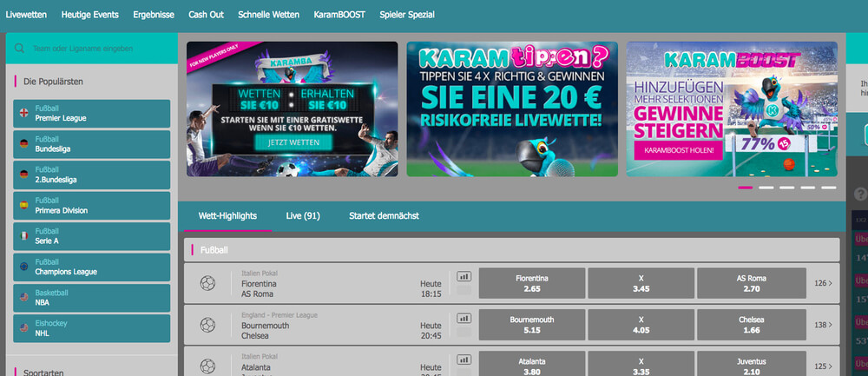This screenshot has width=868, height=376.
Task: Click Italian flag icon beside Serie A
Action: coord(23,236)
